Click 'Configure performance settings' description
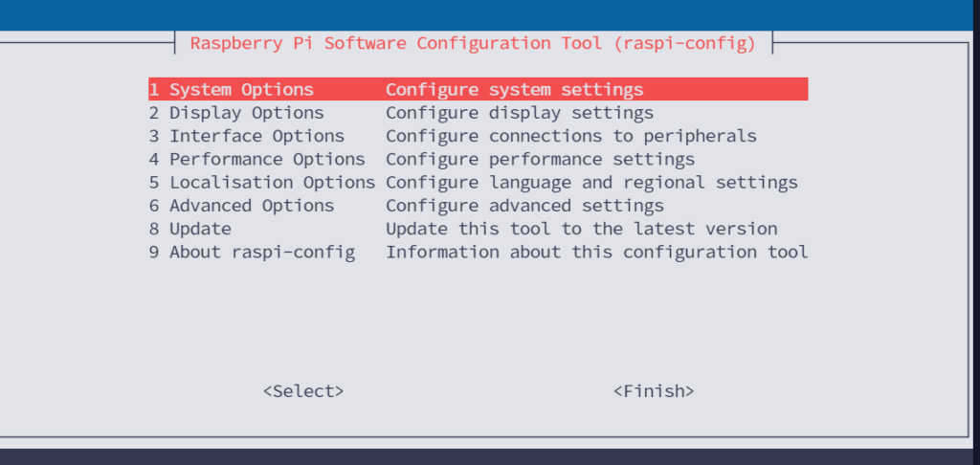 tap(540, 159)
